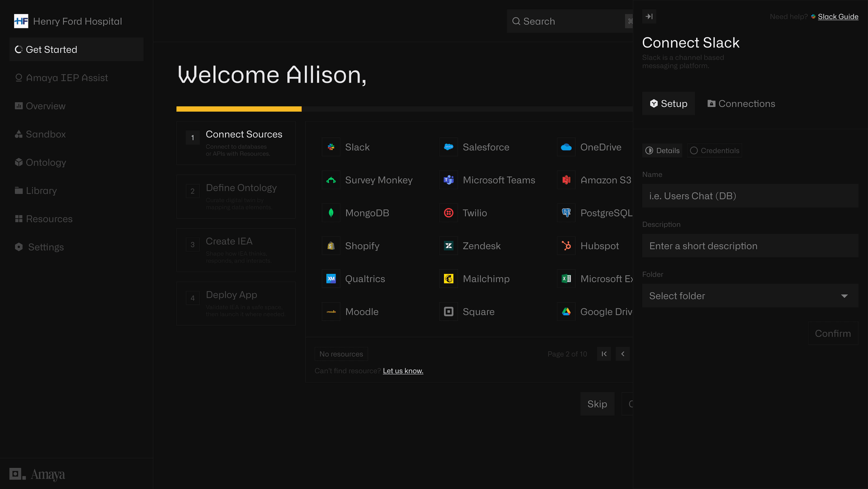Collapse the Connect Slack side panel
868x489 pixels.
click(649, 17)
